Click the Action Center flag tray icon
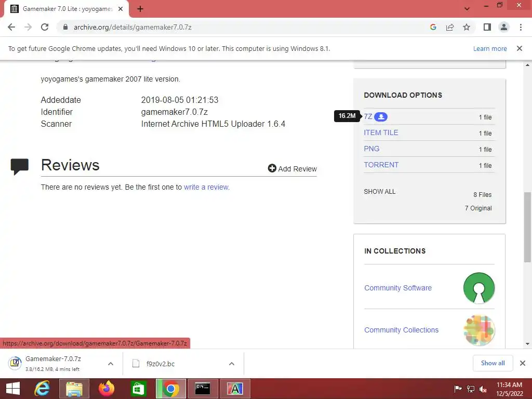The image size is (532, 399). click(x=458, y=389)
